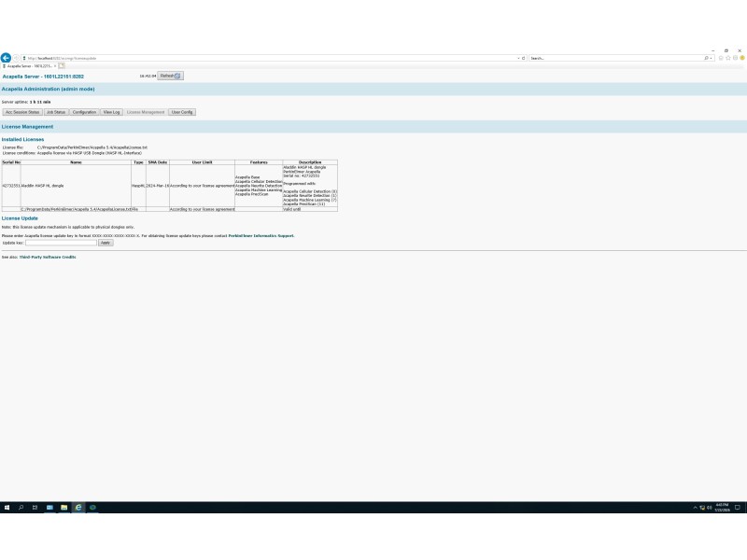
Task: Open browser Tools gear icon
Action: [735, 58]
